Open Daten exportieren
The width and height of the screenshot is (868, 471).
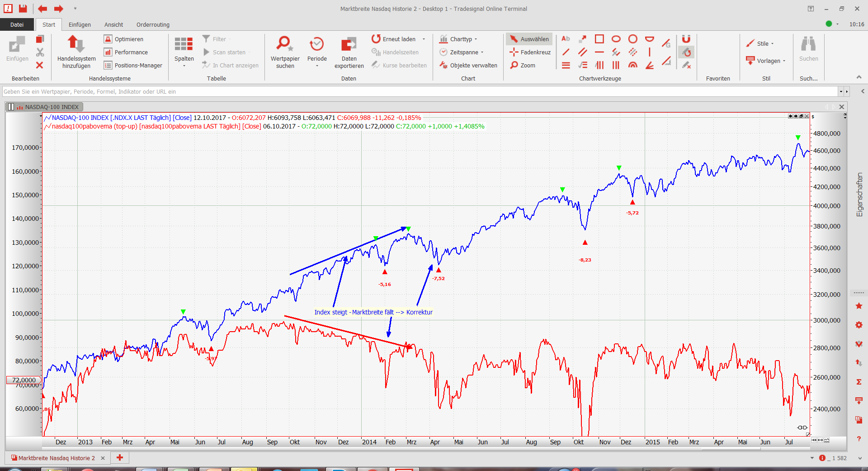[x=349, y=52]
